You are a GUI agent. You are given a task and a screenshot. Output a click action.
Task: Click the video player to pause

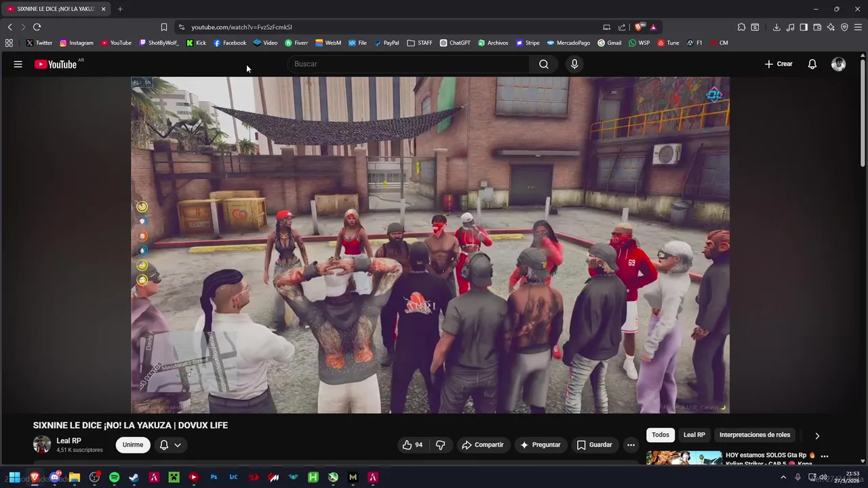[x=430, y=245]
